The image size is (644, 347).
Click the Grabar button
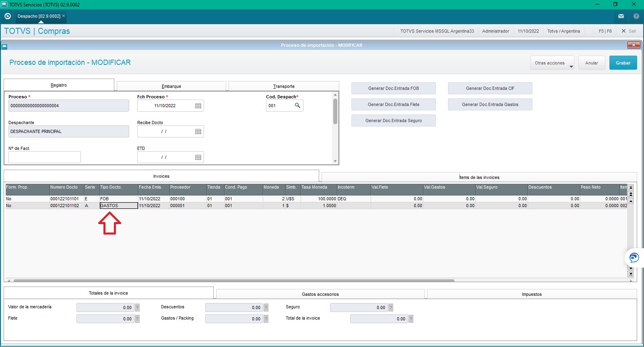(x=623, y=63)
